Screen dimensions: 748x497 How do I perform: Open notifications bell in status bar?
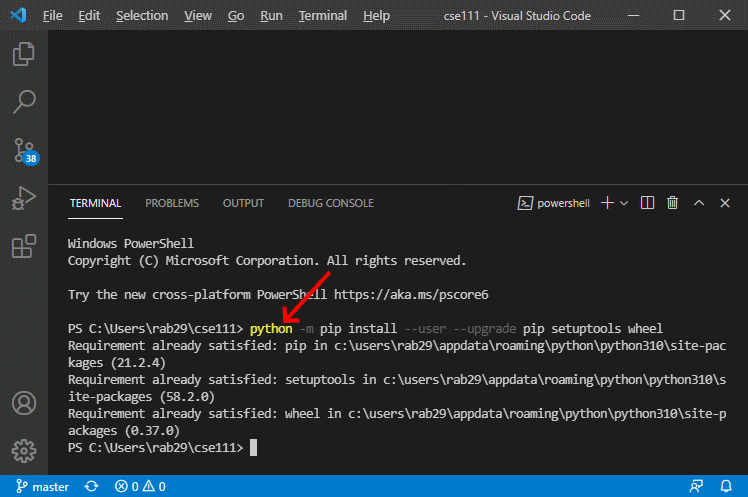[726, 487]
